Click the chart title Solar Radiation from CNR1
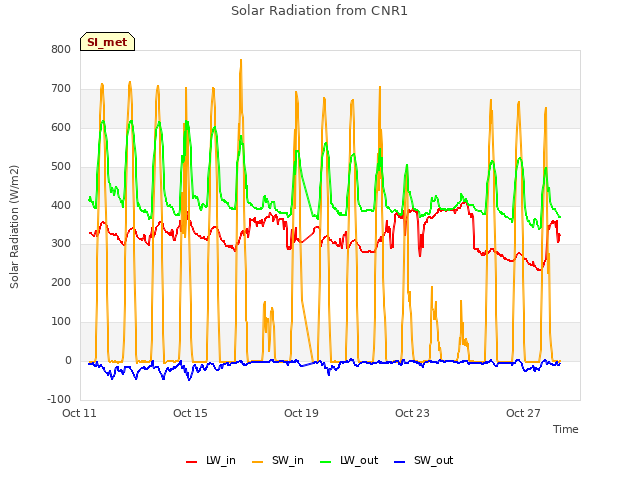Viewport: 640px width, 480px height. (x=319, y=11)
